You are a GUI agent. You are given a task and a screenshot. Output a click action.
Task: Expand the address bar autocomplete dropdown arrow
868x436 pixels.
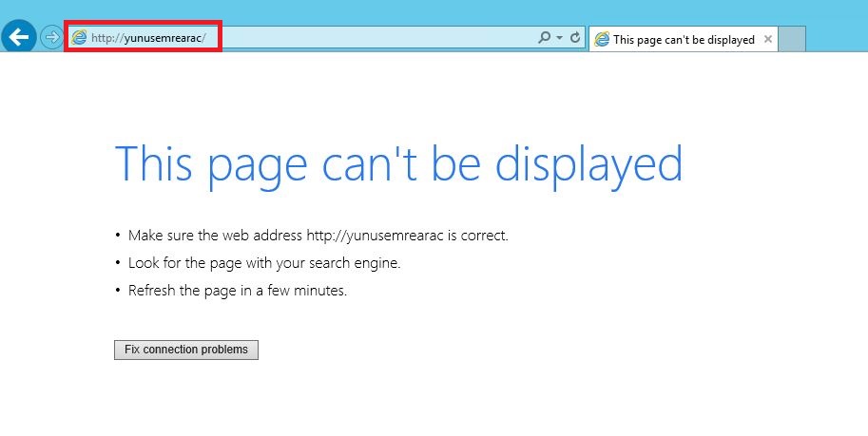(x=559, y=38)
